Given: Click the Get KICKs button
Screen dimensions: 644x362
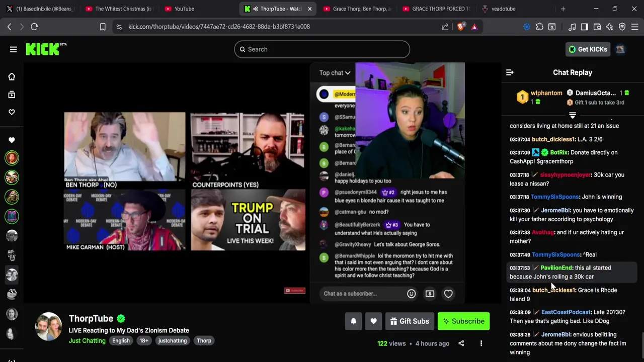Looking at the screenshot, I should point(588,49).
